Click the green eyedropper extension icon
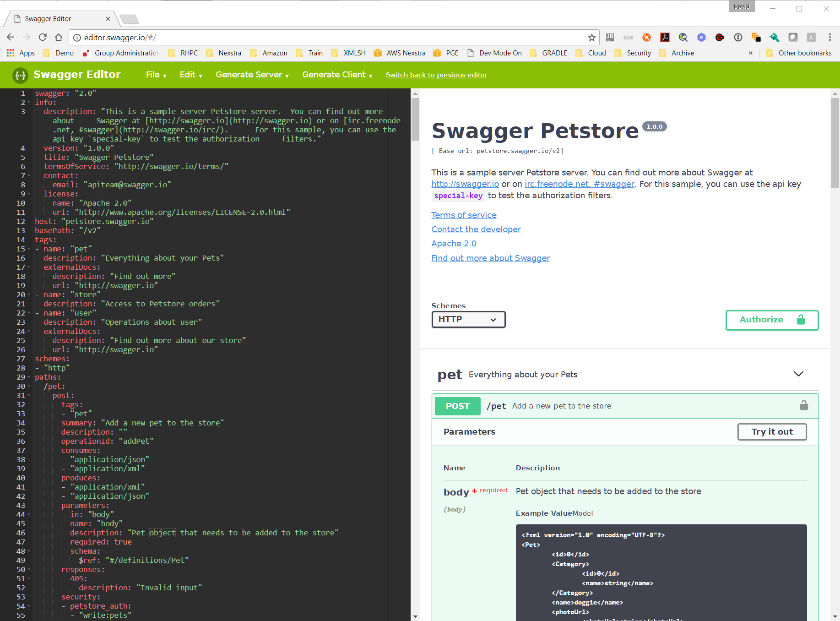 coord(775,37)
